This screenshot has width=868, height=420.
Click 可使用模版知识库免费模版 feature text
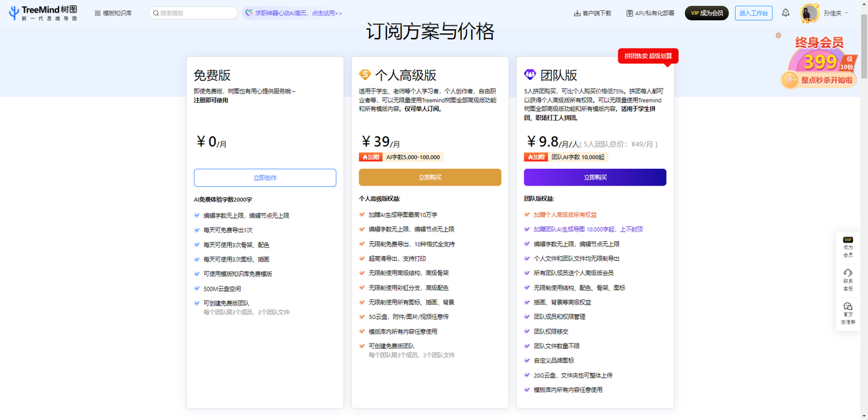pos(238,274)
